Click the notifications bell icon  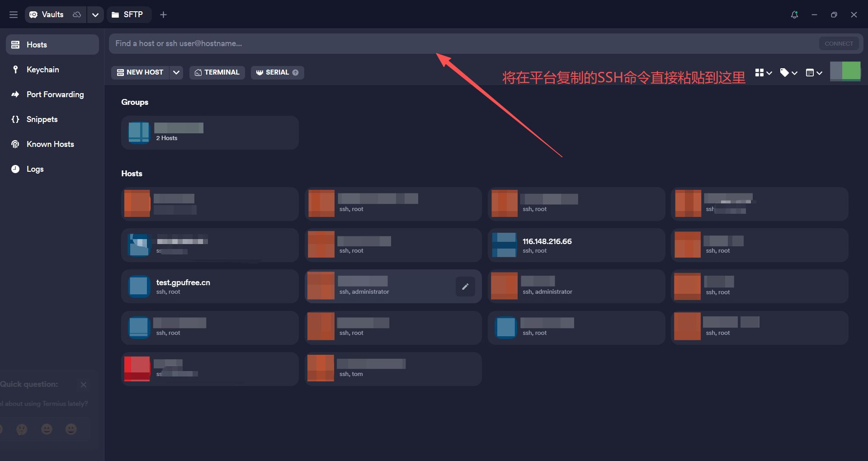(794, 14)
